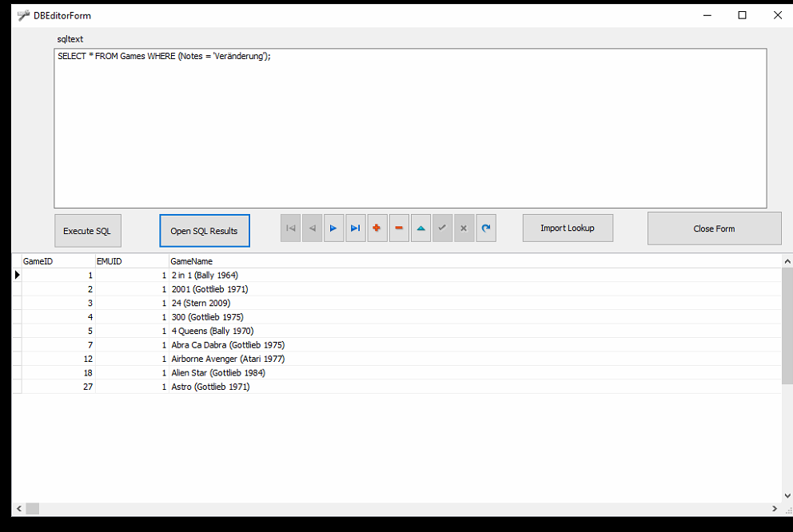Click GameID cell with value 18
The width and height of the screenshot is (793, 532).
click(x=58, y=373)
